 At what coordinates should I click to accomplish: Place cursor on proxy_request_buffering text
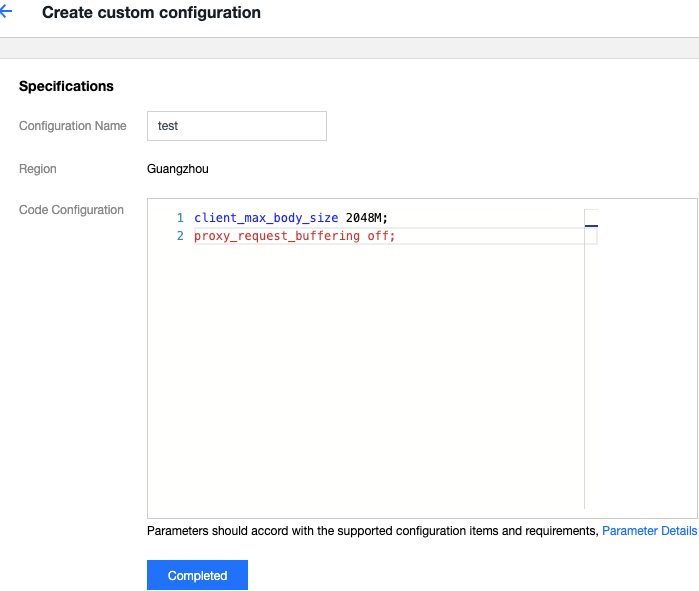(278, 236)
